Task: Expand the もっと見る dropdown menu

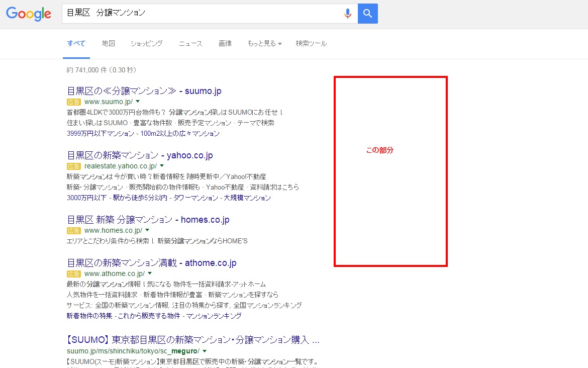Action: click(x=264, y=44)
